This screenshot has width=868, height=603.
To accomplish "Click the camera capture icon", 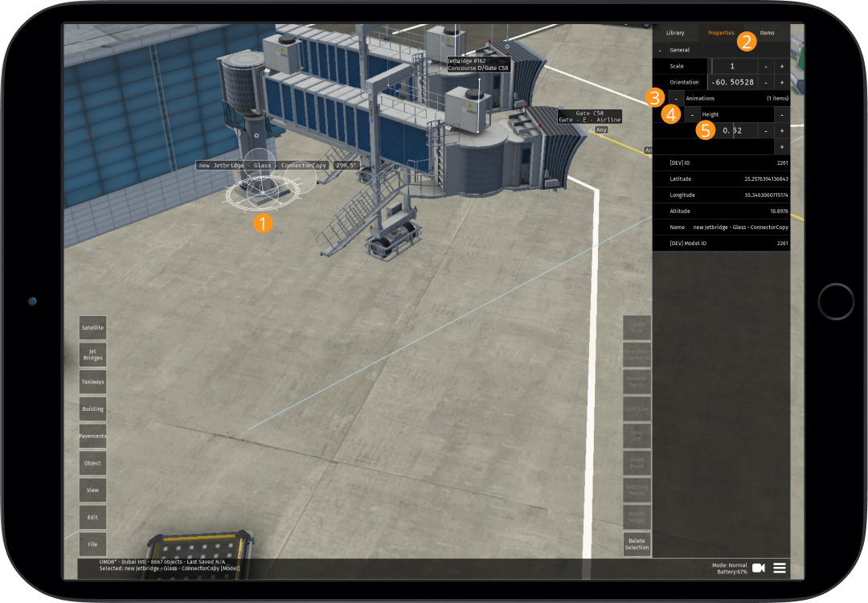I will pyautogui.click(x=758, y=568).
